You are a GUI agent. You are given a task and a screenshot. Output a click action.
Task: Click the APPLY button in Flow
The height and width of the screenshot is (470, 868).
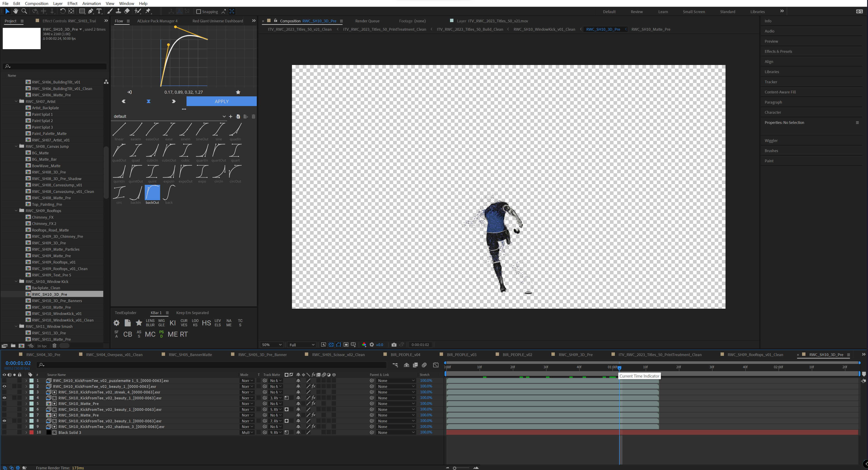click(x=221, y=101)
